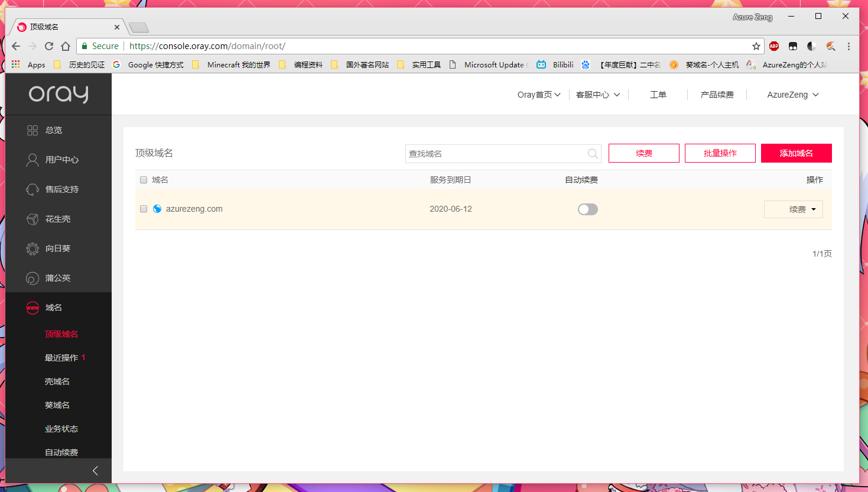This screenshot has height=492, width=868.
Task: Open the Minecraft 我的世界 bookmark folder
Action: click(231, 64)
